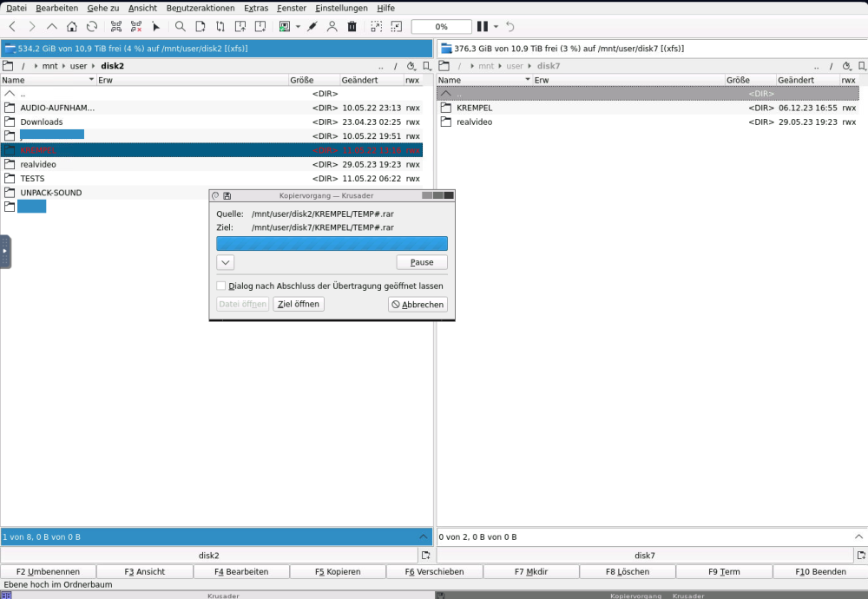Click the 0% job progress field in toolbar
The height and width of the screenshot is (599, 868).
[441, 27]
